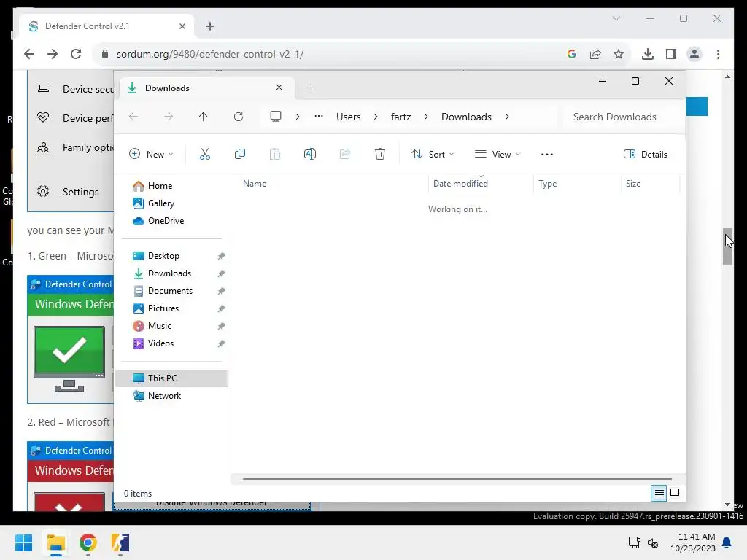This screenshot has width=747, height=560.
Task: Click the Cut scissors icon in Explorer toolbar
Action: coord(205,154)
